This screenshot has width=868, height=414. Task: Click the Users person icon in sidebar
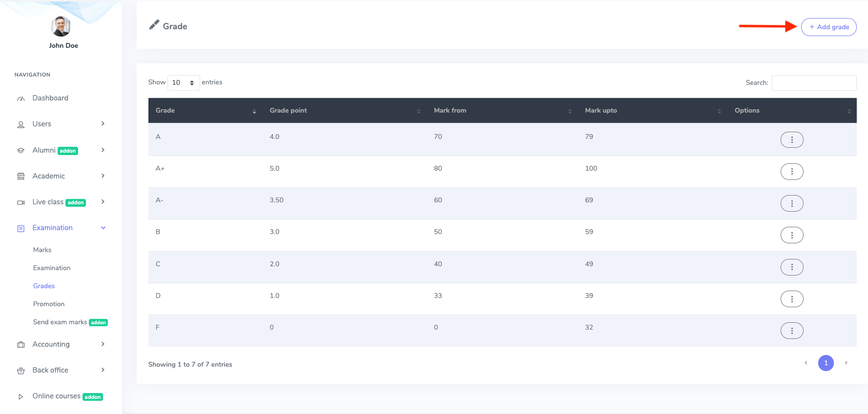(21, 124)
